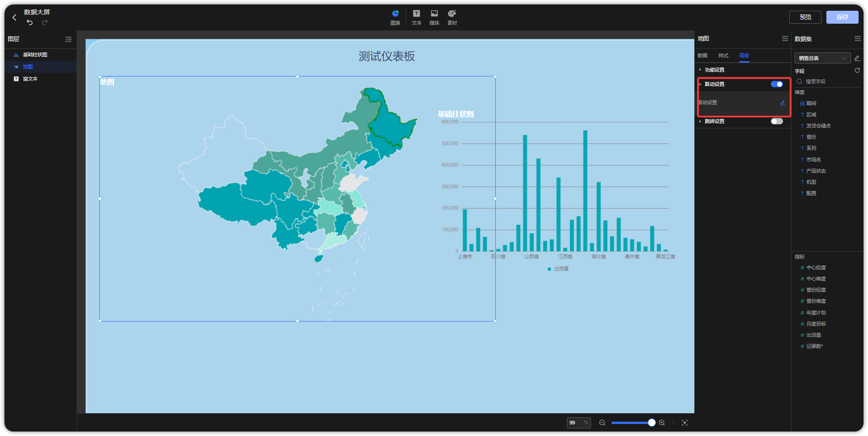The height and width of the screenshot is (436, 868).
Task: Click the T icon beside 区域
Action: (802, 115)
